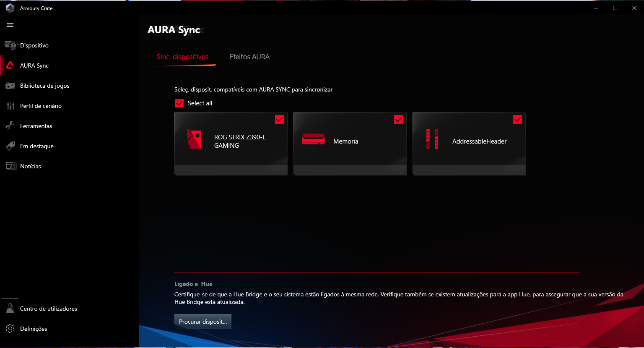Open the Dispositivo menu item
Viewport: 644px width, 348px height.
pos(34,45)
